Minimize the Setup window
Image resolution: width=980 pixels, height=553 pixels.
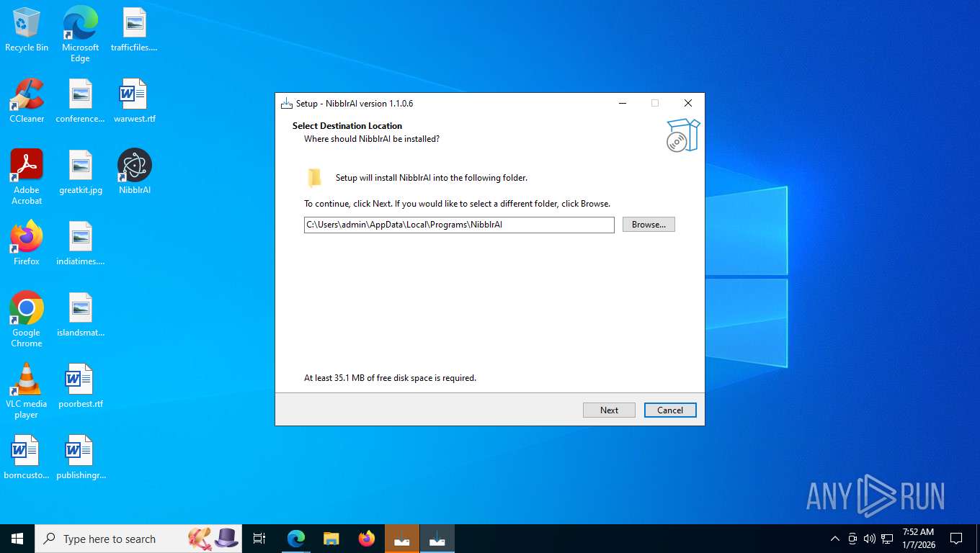coord(622,103)
